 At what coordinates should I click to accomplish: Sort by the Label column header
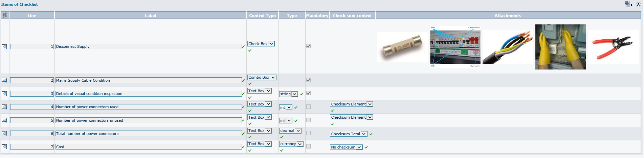pyautogui.click(x=150, y=16)
